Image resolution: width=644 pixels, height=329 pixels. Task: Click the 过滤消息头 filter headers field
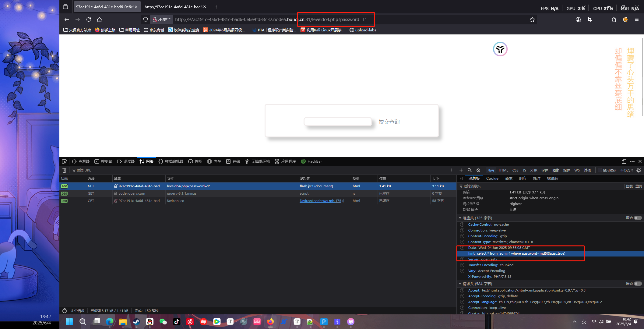point(541,186)
